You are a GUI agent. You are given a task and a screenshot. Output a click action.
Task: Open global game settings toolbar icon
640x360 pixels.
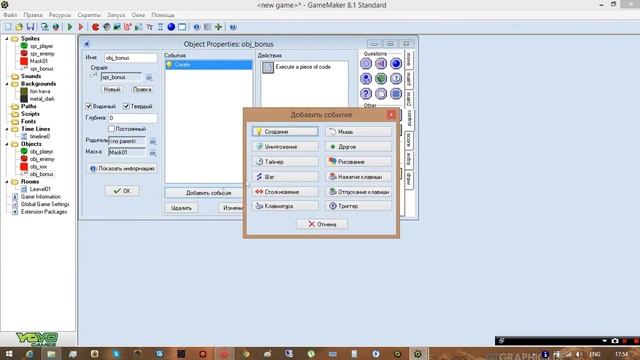click(207, 27)
